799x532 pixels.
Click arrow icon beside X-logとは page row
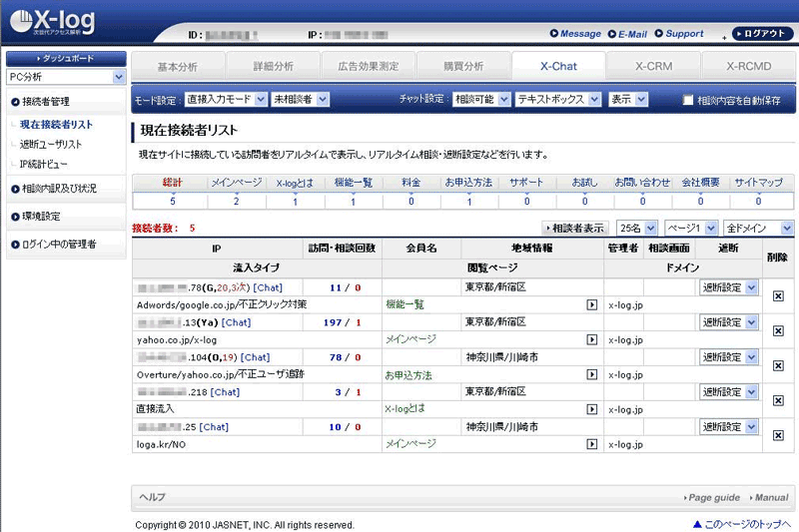tap(591, 409)
